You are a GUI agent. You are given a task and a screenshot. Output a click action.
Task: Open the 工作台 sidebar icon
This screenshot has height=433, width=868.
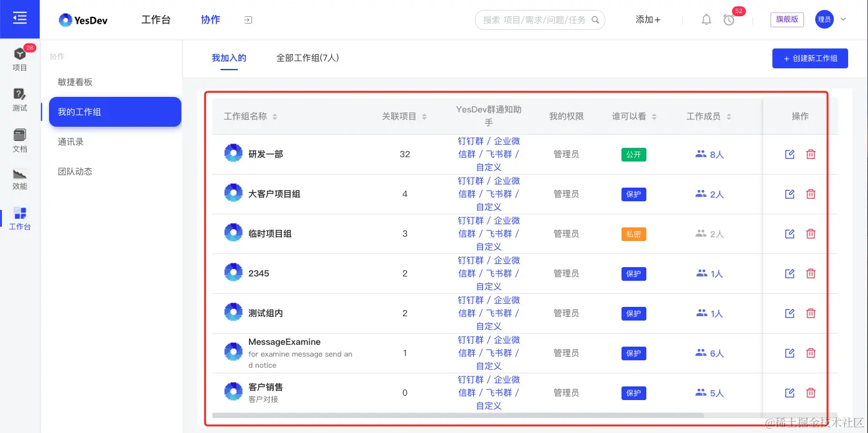click(x=20, y=219)
